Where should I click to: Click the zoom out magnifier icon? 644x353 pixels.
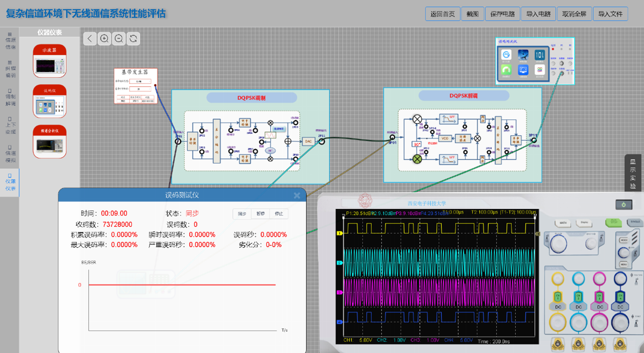(x=119, y=39)
